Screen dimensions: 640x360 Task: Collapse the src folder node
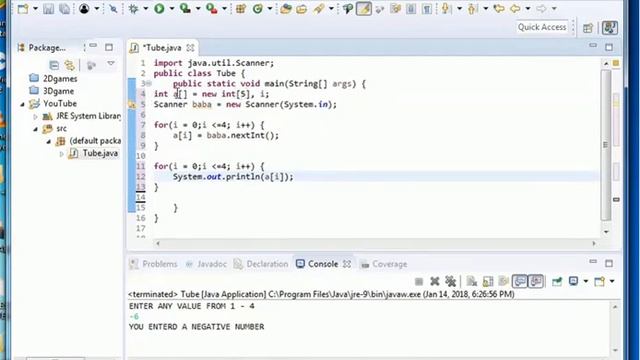click(x=35, y=129)
